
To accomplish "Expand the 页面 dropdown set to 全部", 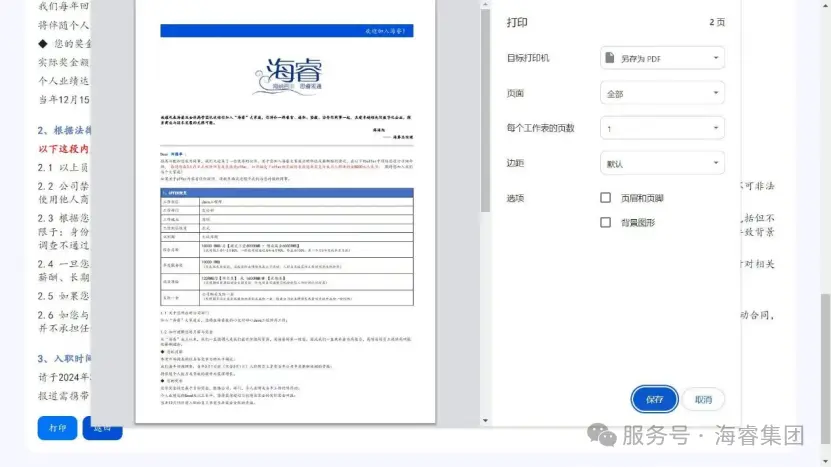I will pyautogui.click(x=662, y=94).
